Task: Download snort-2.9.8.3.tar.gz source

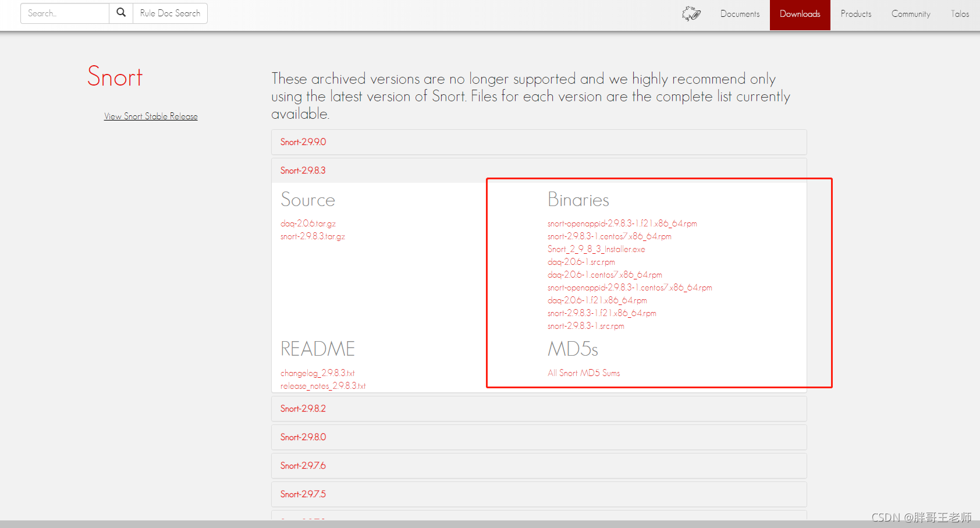Action: tap(313, 236)
